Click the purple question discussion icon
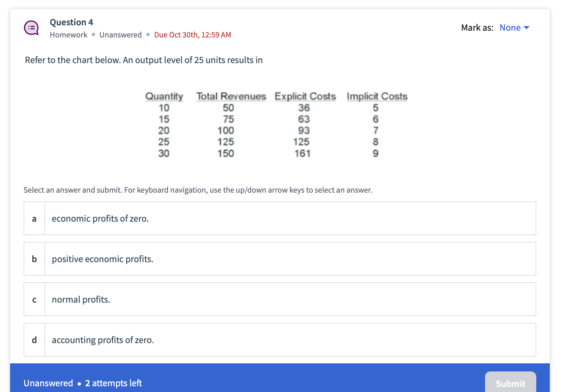Viewport: 568px width, 392px height. 31,28
